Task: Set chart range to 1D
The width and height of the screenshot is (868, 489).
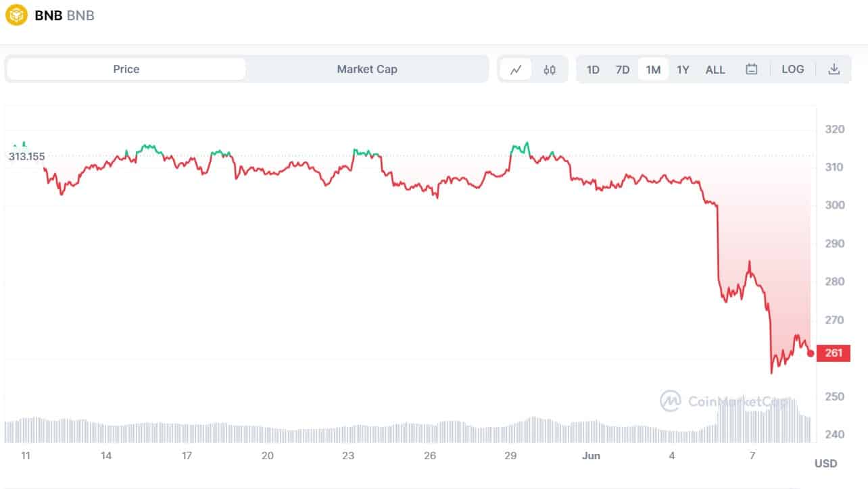Action: (593, 70)
